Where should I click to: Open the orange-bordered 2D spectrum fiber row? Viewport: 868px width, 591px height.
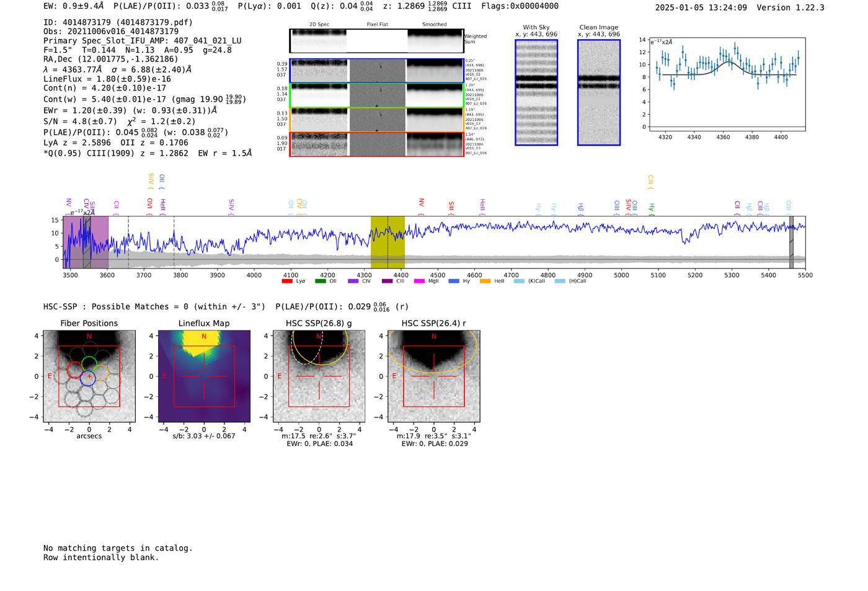pos(376,120)
